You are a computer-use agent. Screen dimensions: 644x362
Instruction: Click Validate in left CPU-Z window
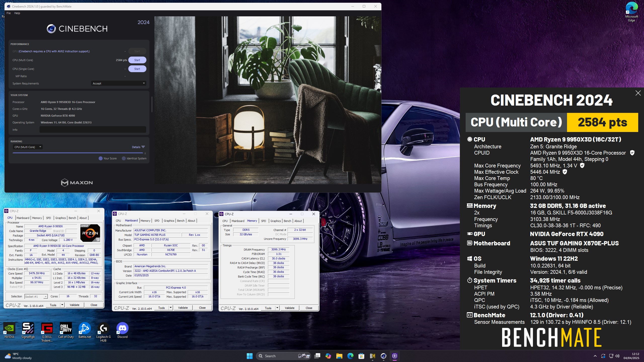(x=74, y=305)
